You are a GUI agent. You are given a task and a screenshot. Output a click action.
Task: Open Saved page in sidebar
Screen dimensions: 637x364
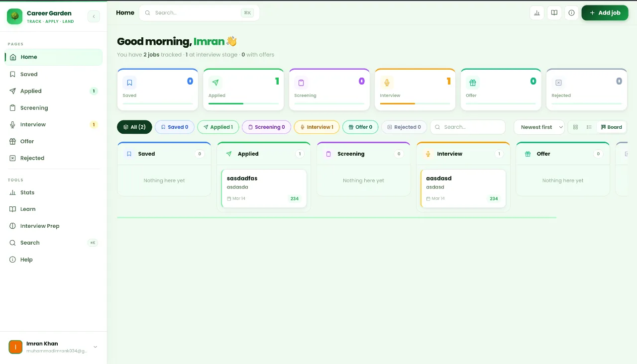click(x=54, y=74)
